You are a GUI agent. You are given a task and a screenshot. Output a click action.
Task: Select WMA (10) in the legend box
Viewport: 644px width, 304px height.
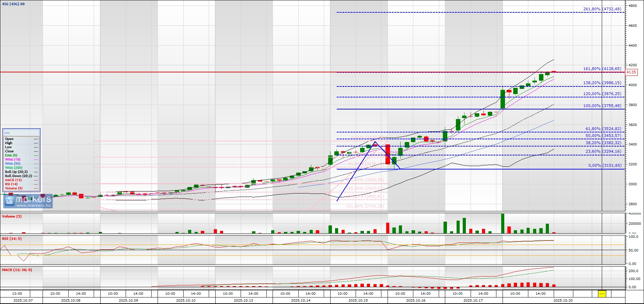tap(13, 160)
